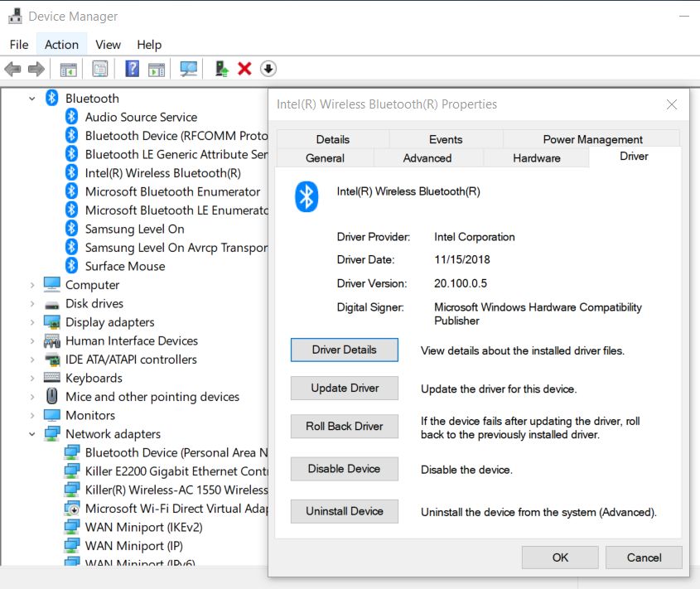Image resolution: width=700 pixels, height=589 pixels.
Task: Expand the Computer tree node
Action: (x=32, y=285)
